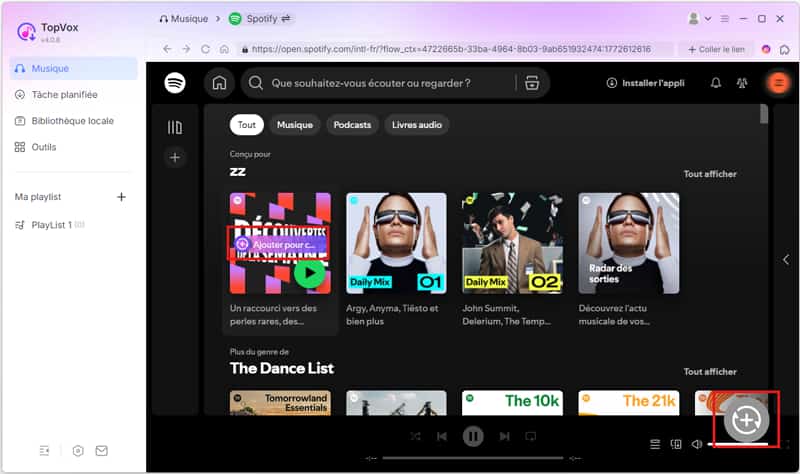Click Tout afficher for zz section
This screenshot has width=800, height=474.
click(710, 174)
